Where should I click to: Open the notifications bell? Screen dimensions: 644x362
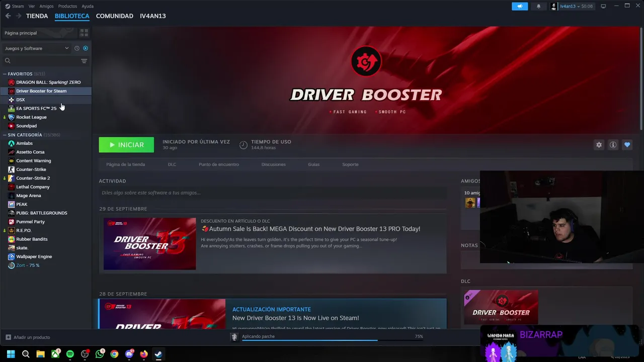pyautogui.click(x=538, y=6)
